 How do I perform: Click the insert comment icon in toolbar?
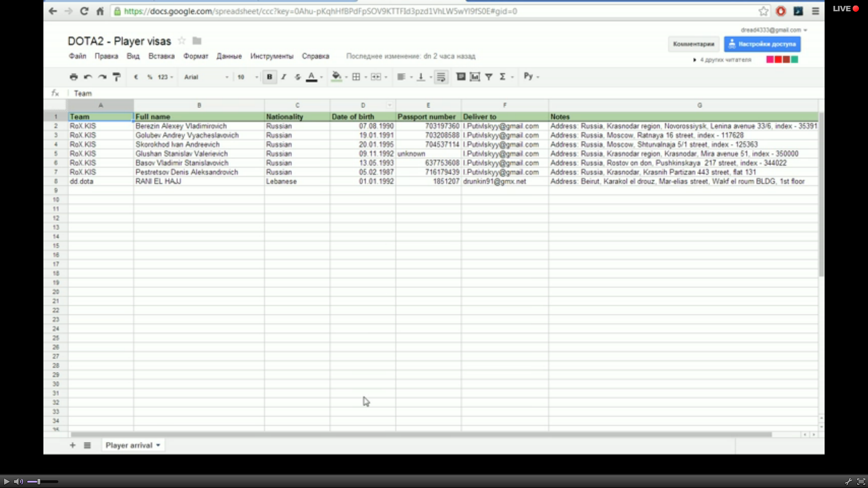(x=461, y=77)
